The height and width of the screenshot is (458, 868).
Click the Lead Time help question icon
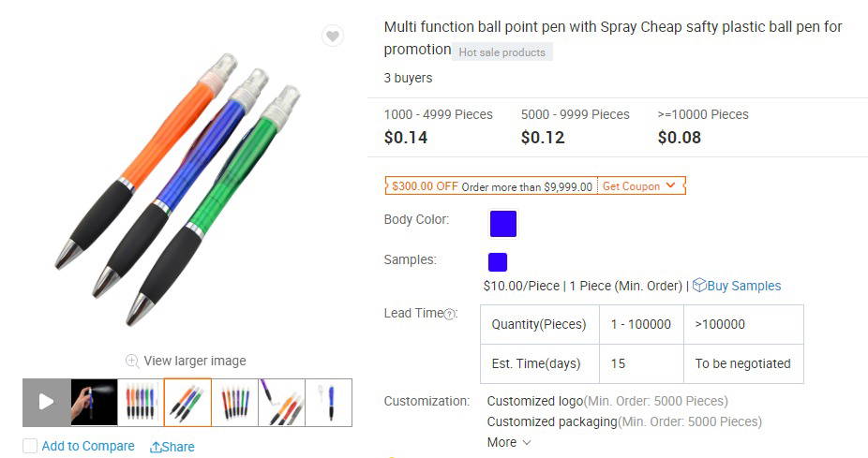450,315
